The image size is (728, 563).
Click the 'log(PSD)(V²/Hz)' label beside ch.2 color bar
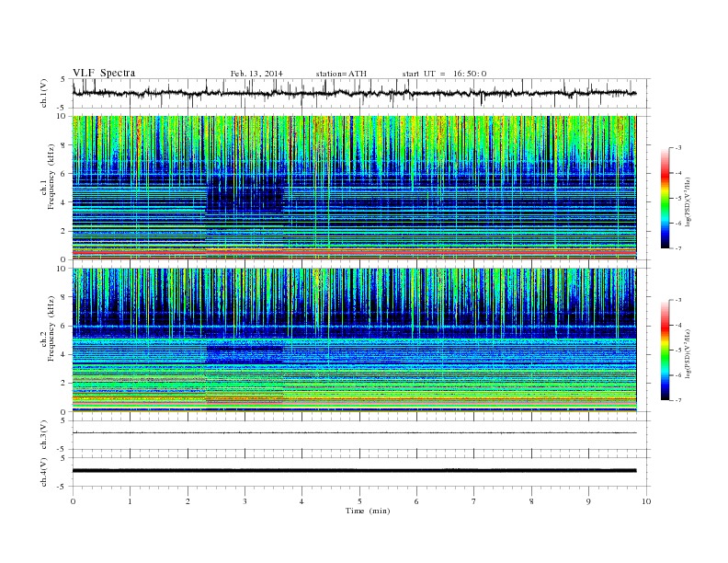[688, 354]
